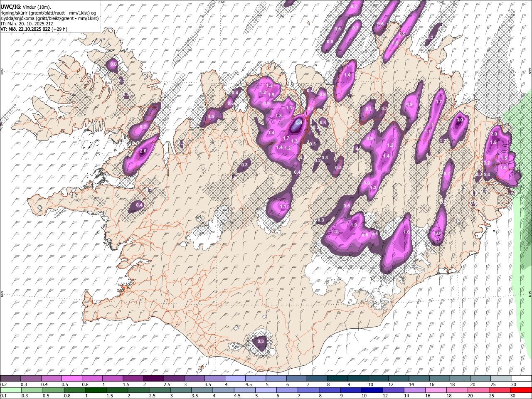This screenshot has width=532, height=399.
Task: Click the "(+29 h)" forecast offset
Action: coord(59,29)
